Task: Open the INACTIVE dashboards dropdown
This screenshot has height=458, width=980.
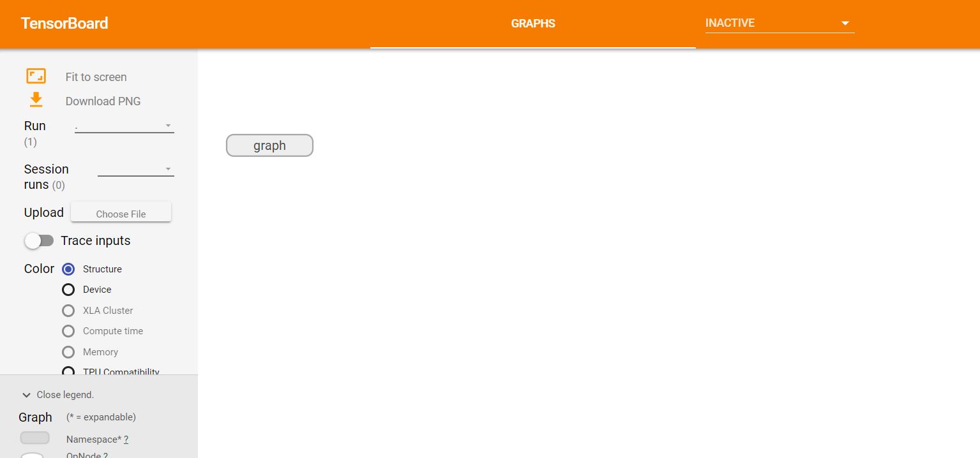Action: tap(780, 23)
